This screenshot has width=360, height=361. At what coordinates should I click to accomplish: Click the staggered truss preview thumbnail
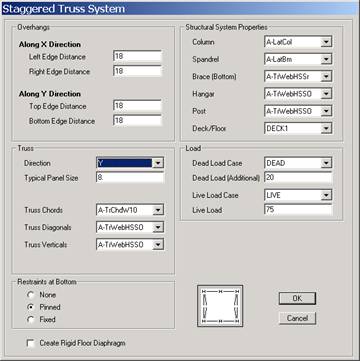click(220, 306)
